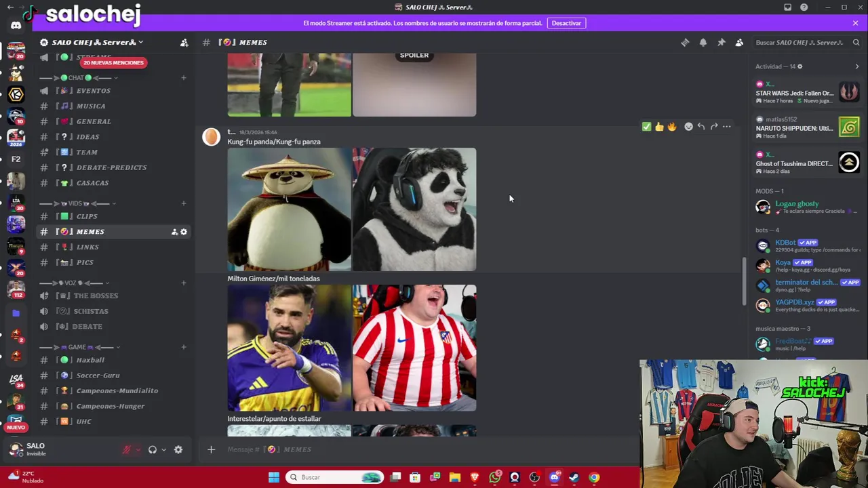Collapse the VOZ category
The width and height of the screenshot is (868, 488).
(x=75, y=283)
